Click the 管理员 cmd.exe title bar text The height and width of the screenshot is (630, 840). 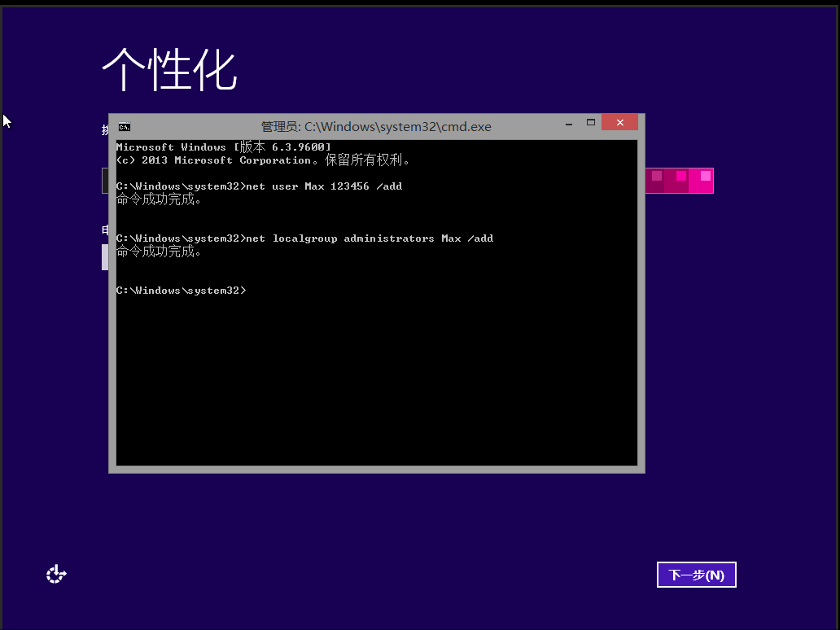point(375,127)
